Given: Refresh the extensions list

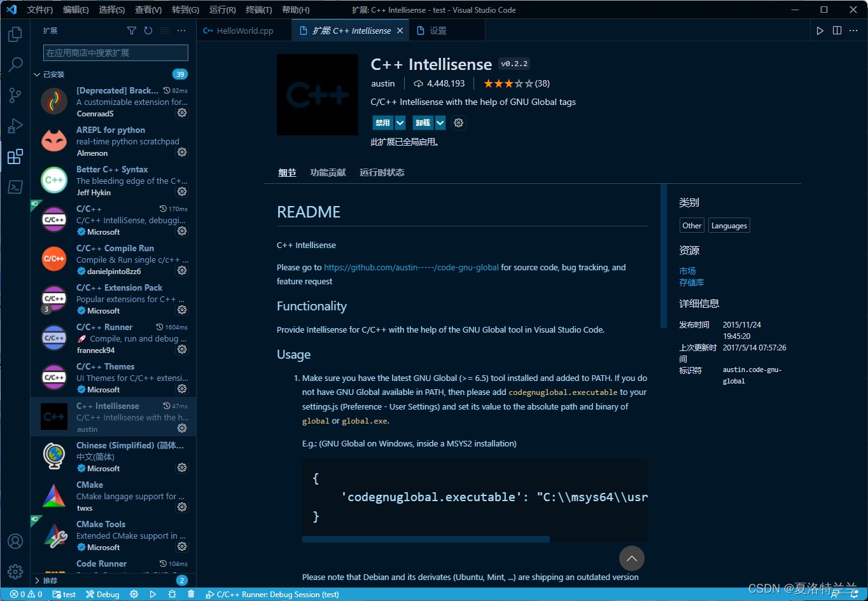Looking at the screenshot, I should coord(148,31).
